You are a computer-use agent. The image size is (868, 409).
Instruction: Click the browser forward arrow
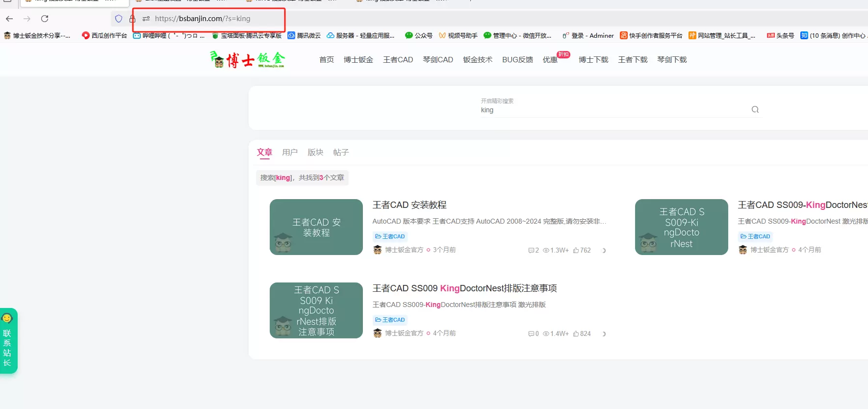27,19
